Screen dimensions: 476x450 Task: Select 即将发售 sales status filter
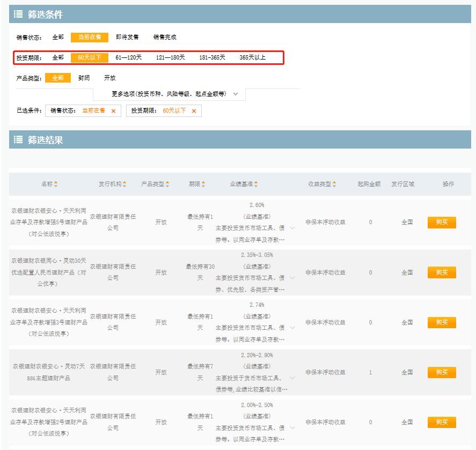pyautogui.click(x=127, y=38)
